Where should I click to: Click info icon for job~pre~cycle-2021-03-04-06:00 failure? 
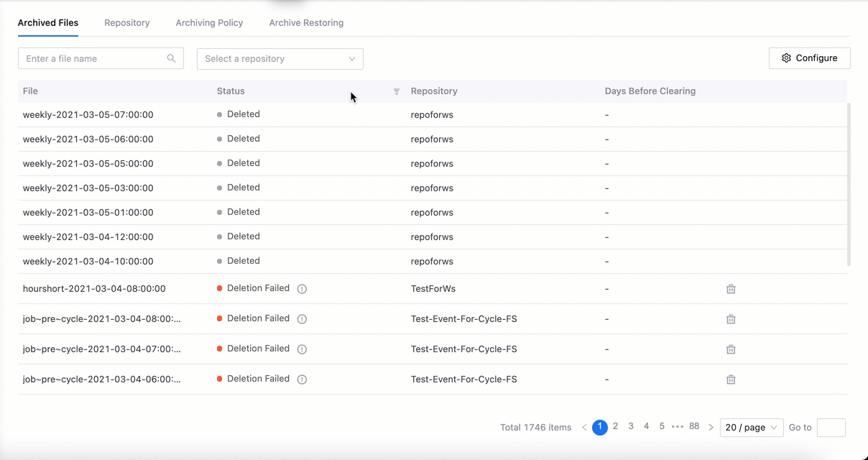(302, 379)
